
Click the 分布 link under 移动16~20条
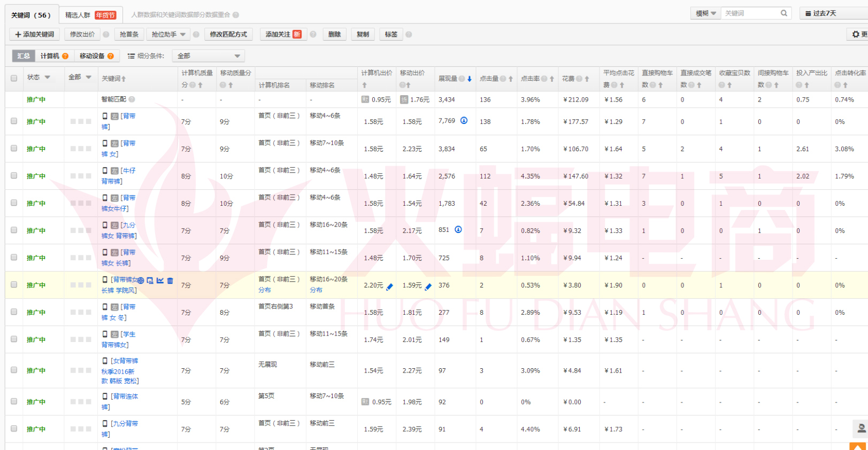[x=316, y=290]
